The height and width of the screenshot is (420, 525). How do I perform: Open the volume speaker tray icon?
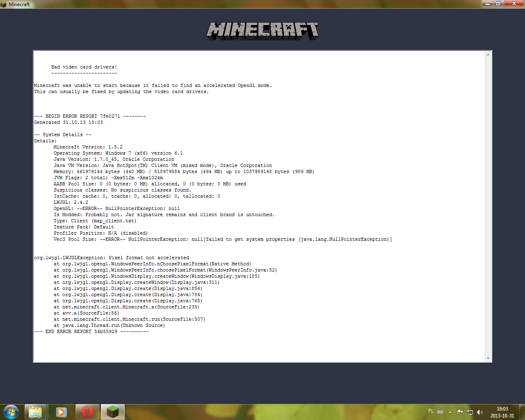[x=480, y=412]
